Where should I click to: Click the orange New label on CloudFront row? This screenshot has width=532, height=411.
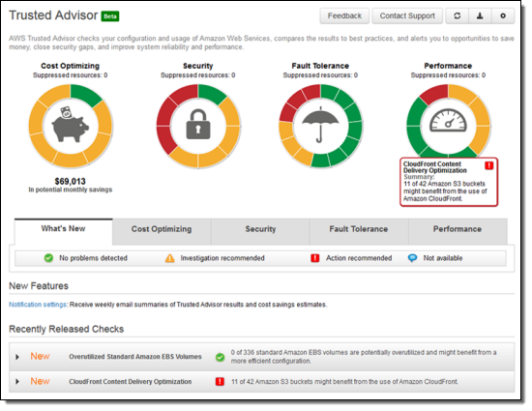(x=40, y=381)
